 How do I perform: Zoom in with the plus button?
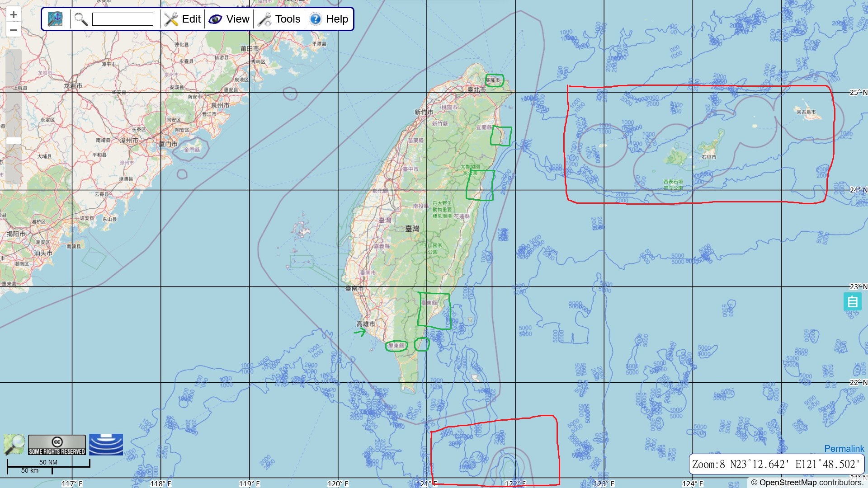pyautogui.click(x=14, y=14)
